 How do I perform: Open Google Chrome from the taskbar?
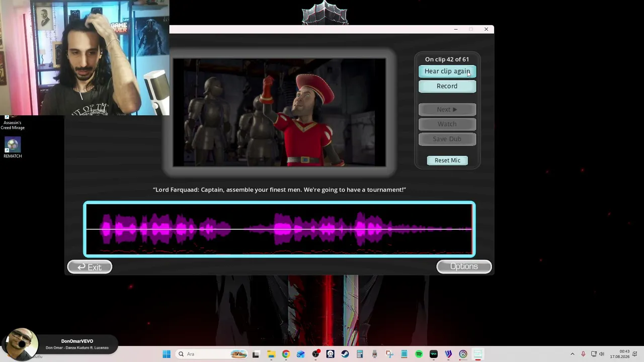(x=286, y=354)
